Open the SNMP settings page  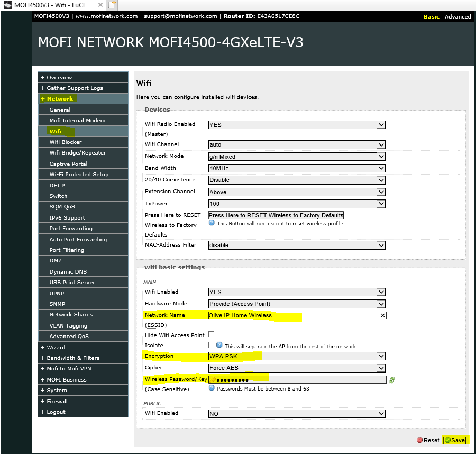point(83,304)
